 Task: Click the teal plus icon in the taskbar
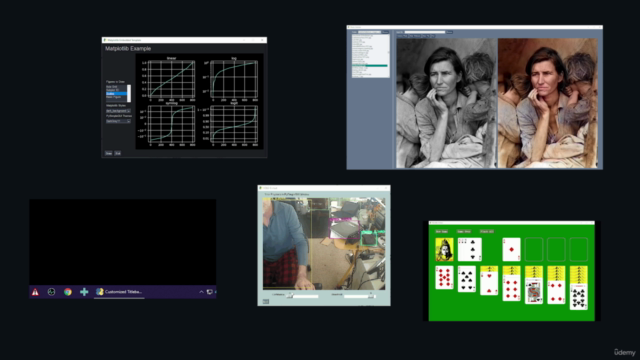pos(84,292)
